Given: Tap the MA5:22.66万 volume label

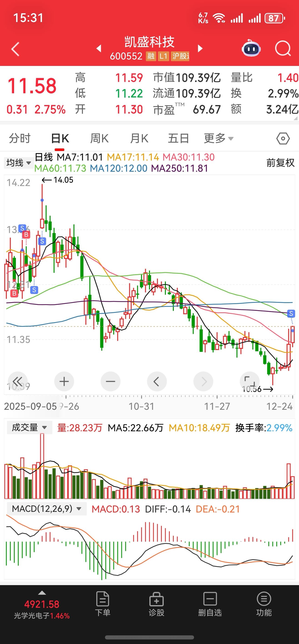Looking at the screenshot, I should 135,428.
